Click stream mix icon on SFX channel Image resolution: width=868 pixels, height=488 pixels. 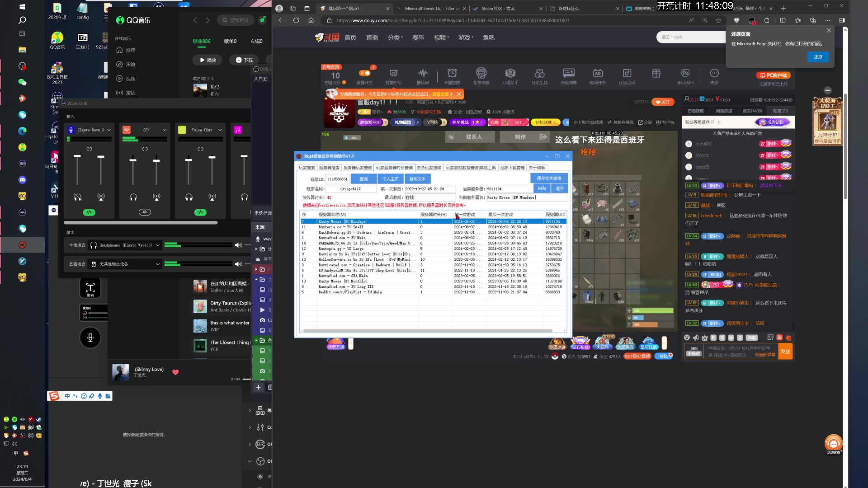pyautogui.click(x=156, y=197)
